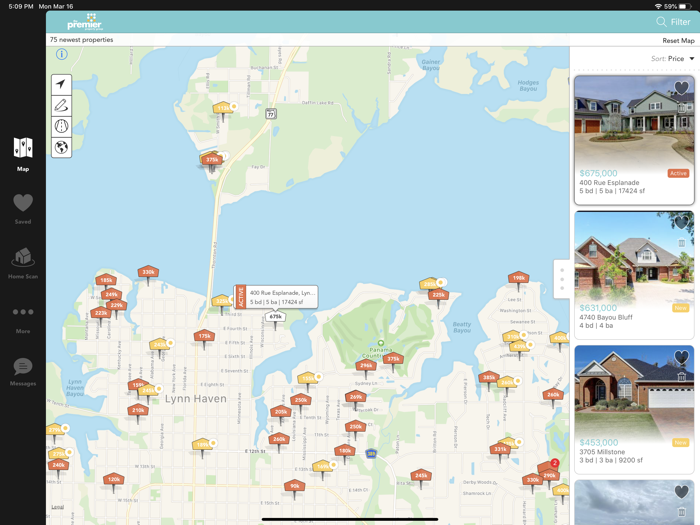This screenshot has height=525, width=700.
Task: Open the 400 Rue Esplanade map callout
Action: point(276,297)
